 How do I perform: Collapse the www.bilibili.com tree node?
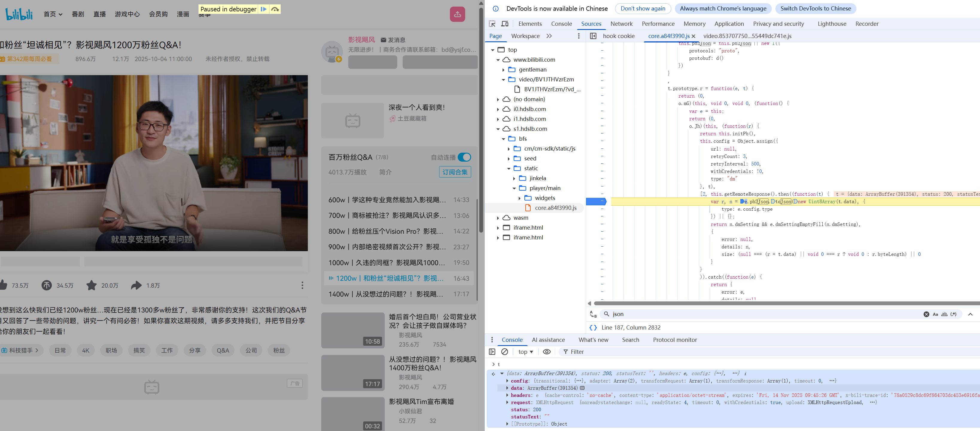(498, 60)
